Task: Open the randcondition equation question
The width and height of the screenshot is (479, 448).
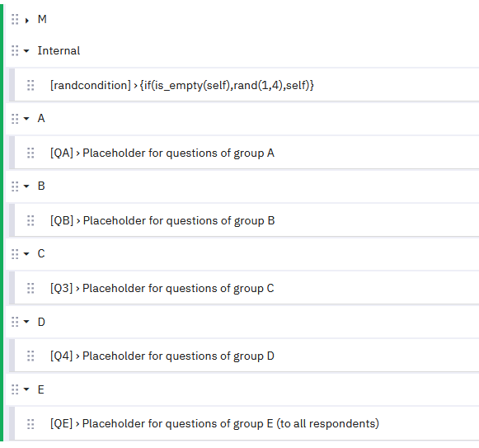Action: [182, 85]
